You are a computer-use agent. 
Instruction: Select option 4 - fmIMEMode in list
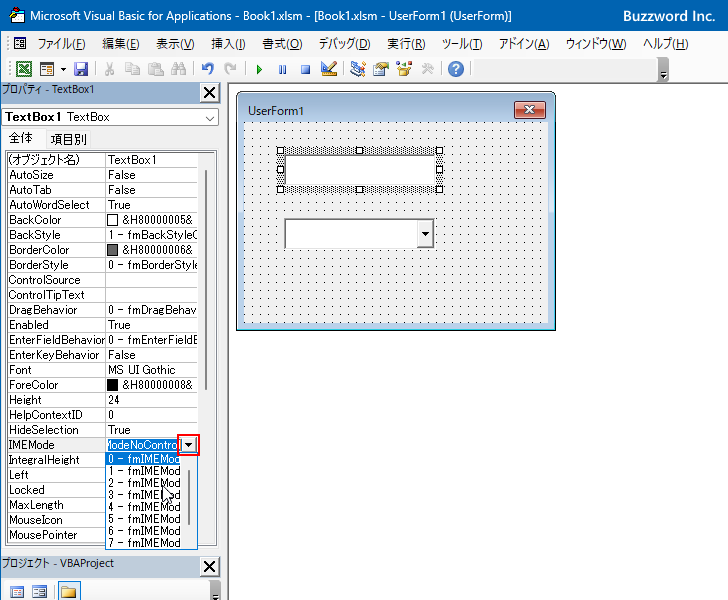[143, 507]
